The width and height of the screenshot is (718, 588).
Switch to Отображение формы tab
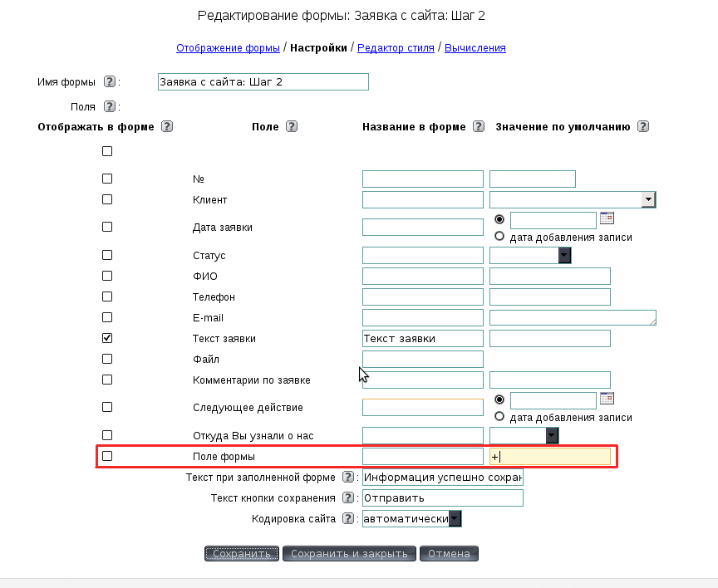tap(228, 48)
